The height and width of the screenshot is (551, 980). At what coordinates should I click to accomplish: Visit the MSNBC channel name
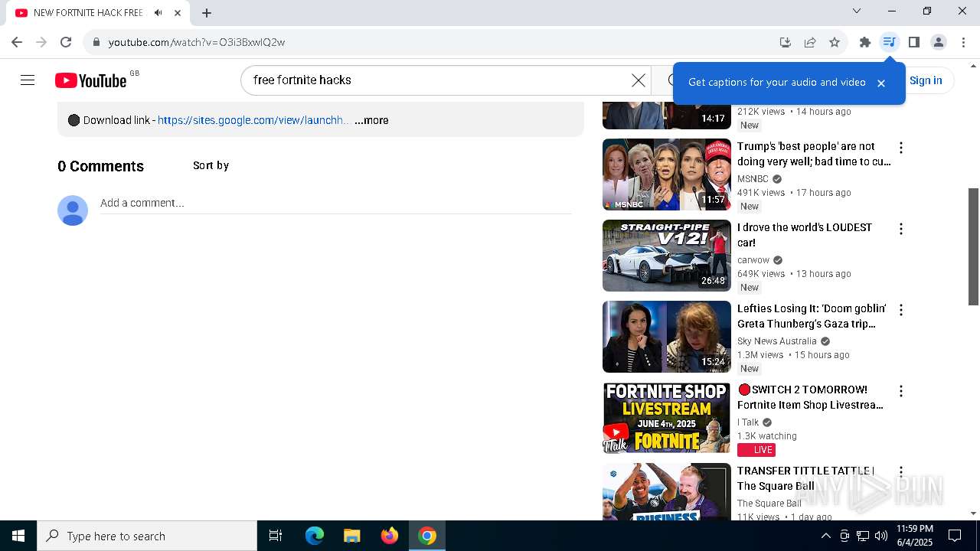click(x=753, y=179)
